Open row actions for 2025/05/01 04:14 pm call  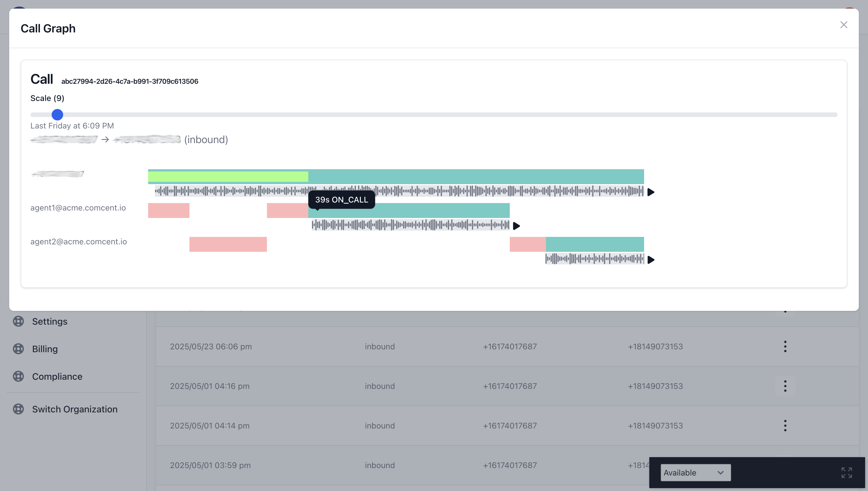coord(785,426)
